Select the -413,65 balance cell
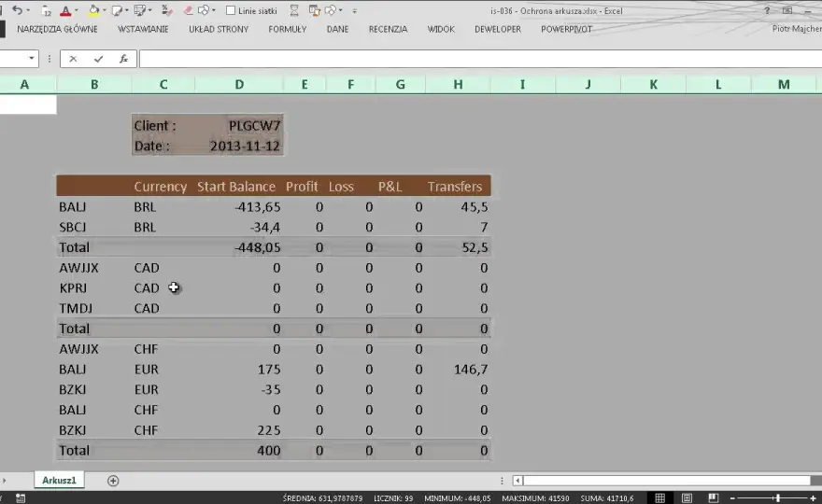Image resolution: width=822 pixels, height=504 pixels. click(x=239, y=206)
